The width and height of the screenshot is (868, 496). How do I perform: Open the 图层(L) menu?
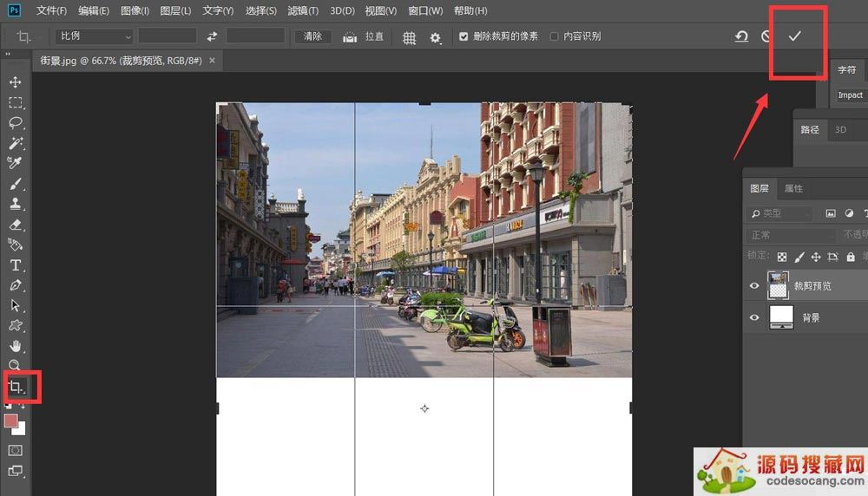[175, 10]
